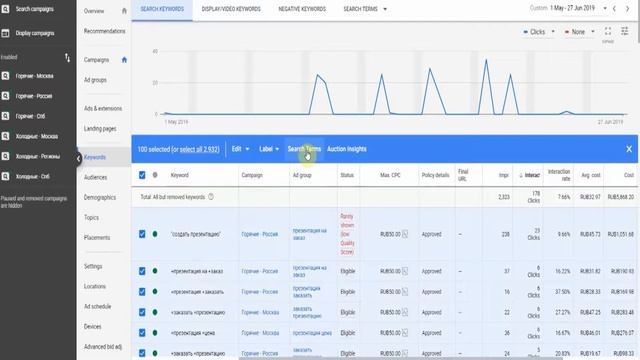The height and width of the screenshot is (360, 640).
Task: Switch to Search Keywords tab
Action: (162, 9)
